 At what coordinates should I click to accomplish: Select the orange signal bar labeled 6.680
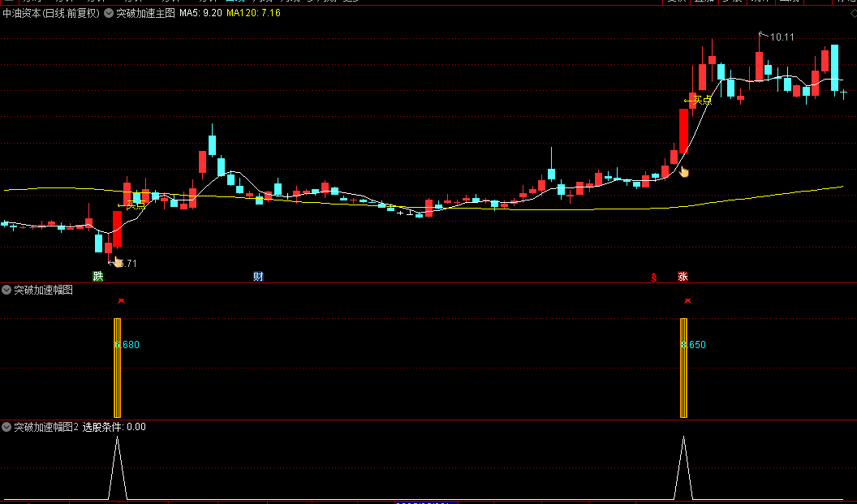tap(117, 368)
